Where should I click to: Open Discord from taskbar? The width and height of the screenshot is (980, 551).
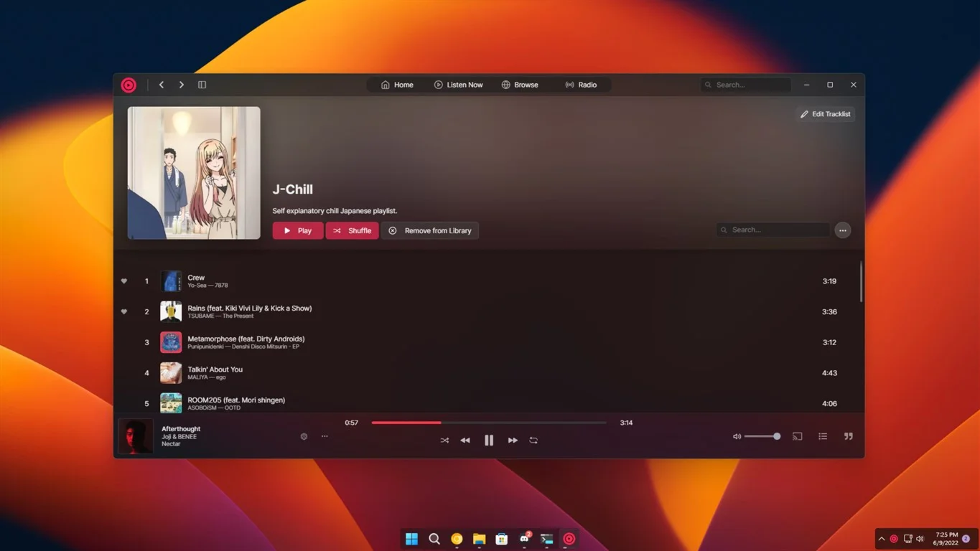point(524,539)
